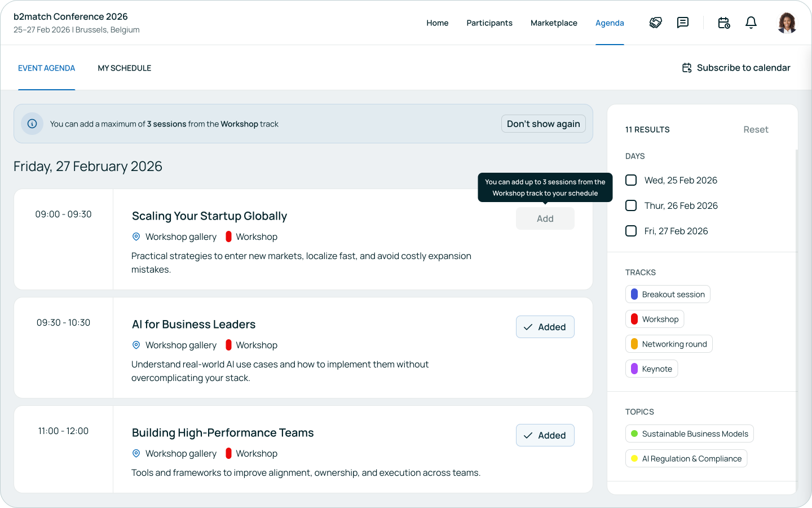Select the Sustainable Business Models topic
The height and width of the screenshot is (508, 812).
689,433
